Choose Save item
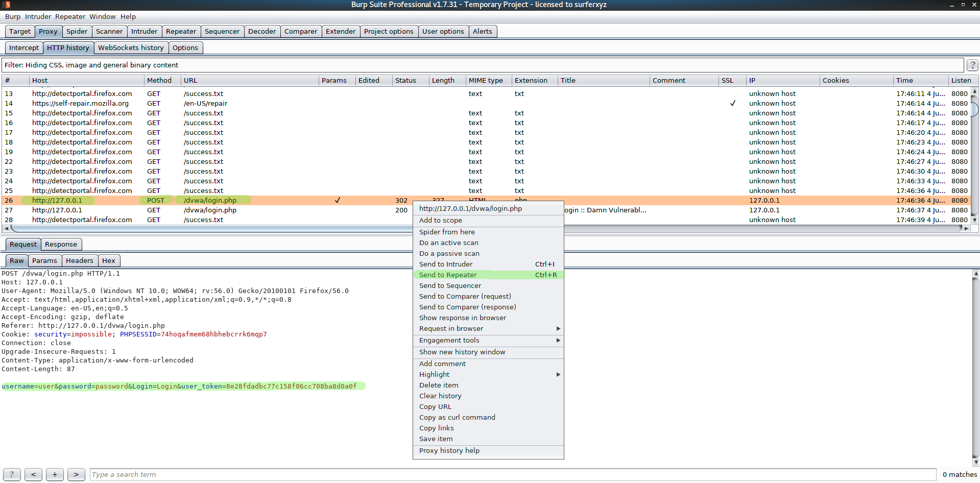This screenshot has height=483, width=980. pos(488,439)
